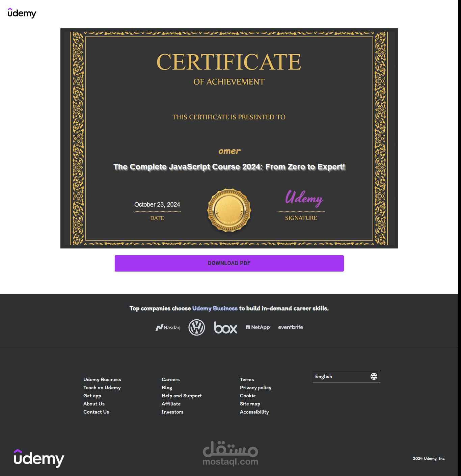
Task: Click the 'OF ACHIEVEMENT' subtitle
Action: click(x=229, y=82)
